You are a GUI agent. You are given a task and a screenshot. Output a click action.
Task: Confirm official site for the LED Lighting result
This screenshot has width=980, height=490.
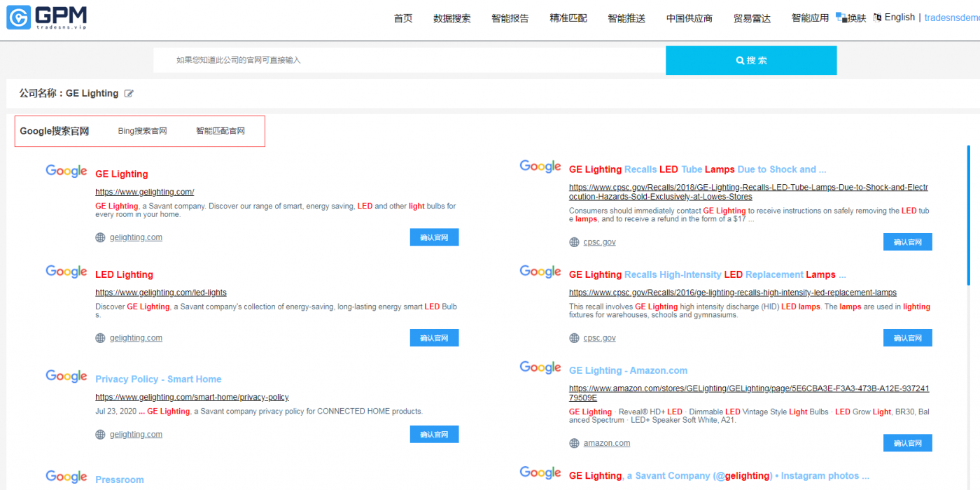tap(434, 338)
